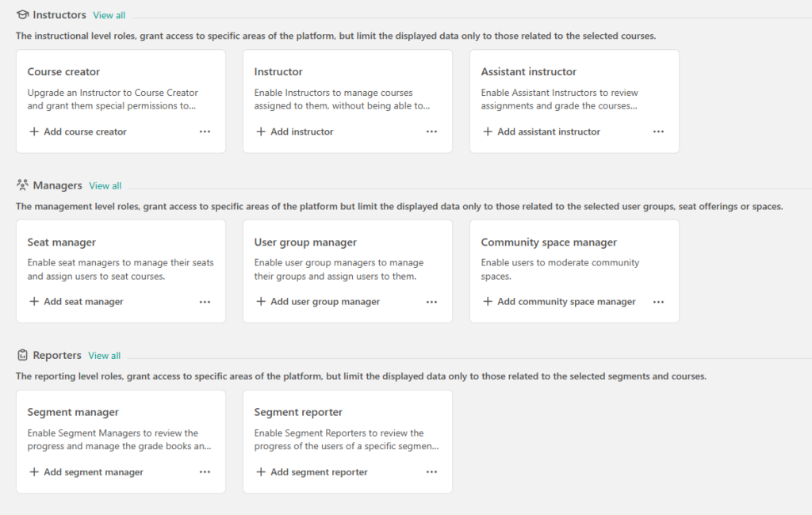Screen dimensions: 812x515
Task: Add a user group manager
Action: (324, 302)
